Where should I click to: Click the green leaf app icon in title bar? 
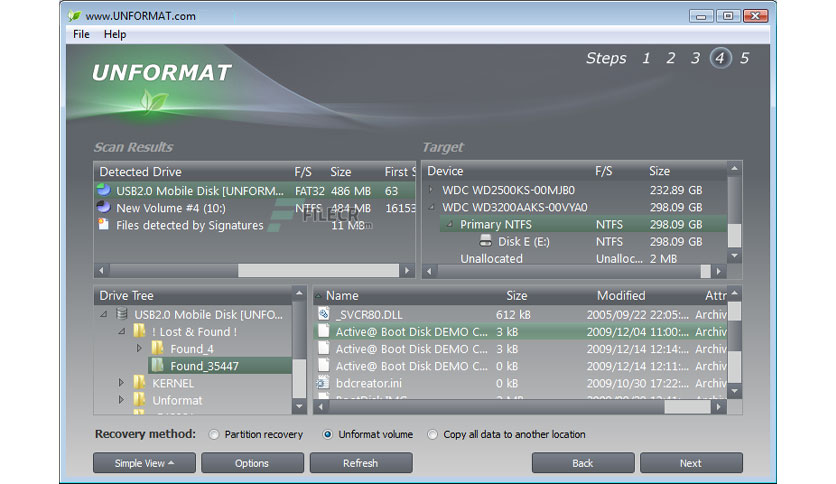coord(74,16)
